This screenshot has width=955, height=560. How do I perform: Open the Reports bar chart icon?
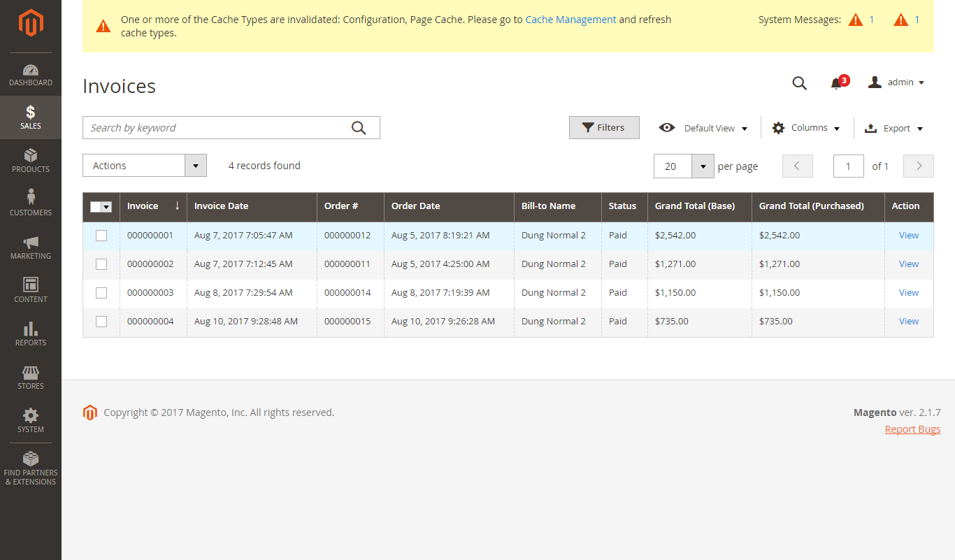tap(31, 329)
